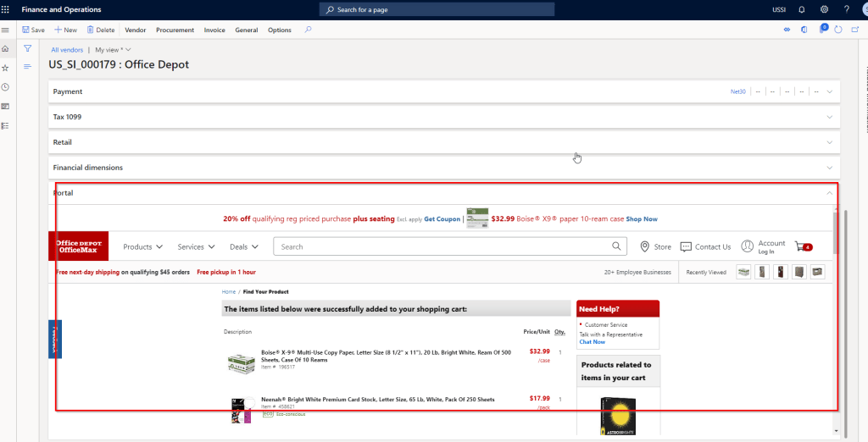Refresh the page using refresh icon
The width and height of the screenshot is (868, 442).
tap(838, 30)
